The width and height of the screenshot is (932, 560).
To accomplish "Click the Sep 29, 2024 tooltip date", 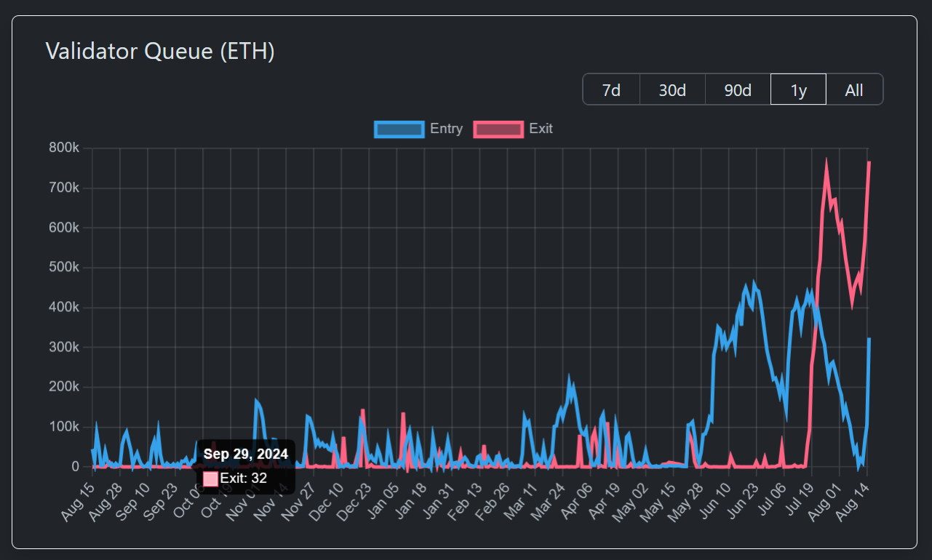I will point(245,454).
